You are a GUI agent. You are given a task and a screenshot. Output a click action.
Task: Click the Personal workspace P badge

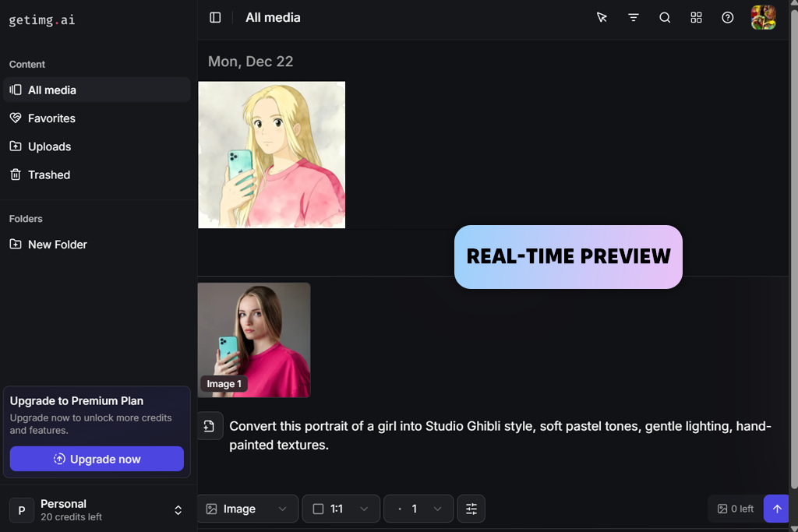pos(22,510)
